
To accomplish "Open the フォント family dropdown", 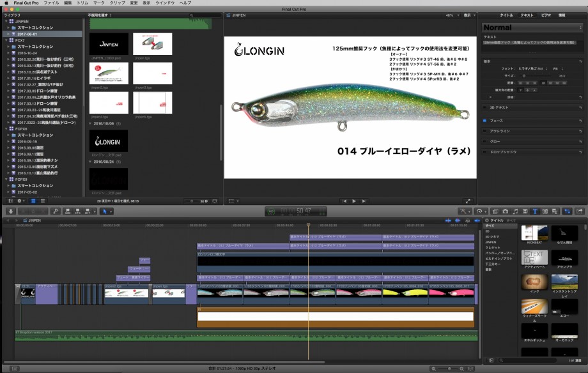I will [533, 68].
